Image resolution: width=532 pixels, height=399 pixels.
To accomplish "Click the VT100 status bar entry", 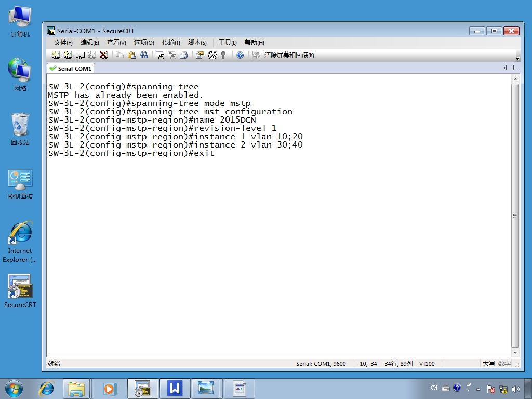I will tap(427, 364).
